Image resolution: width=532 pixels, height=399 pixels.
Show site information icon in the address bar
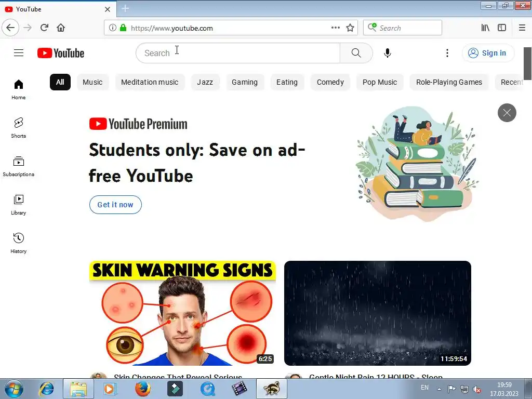click(112, 28)
